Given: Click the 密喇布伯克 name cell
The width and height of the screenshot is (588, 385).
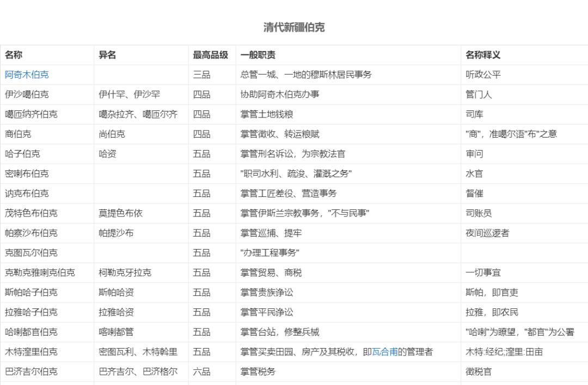Looking at the screenshot, I should tap(27, 173).
